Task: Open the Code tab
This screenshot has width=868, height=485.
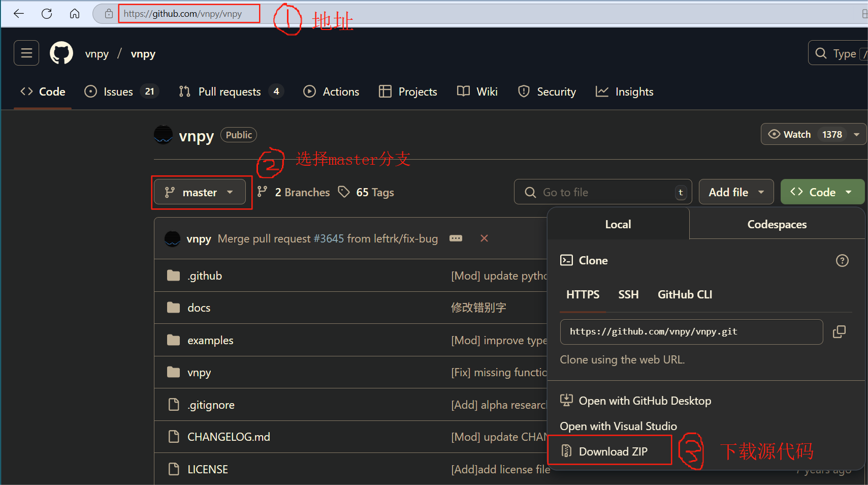Action: tap(43, 92)
